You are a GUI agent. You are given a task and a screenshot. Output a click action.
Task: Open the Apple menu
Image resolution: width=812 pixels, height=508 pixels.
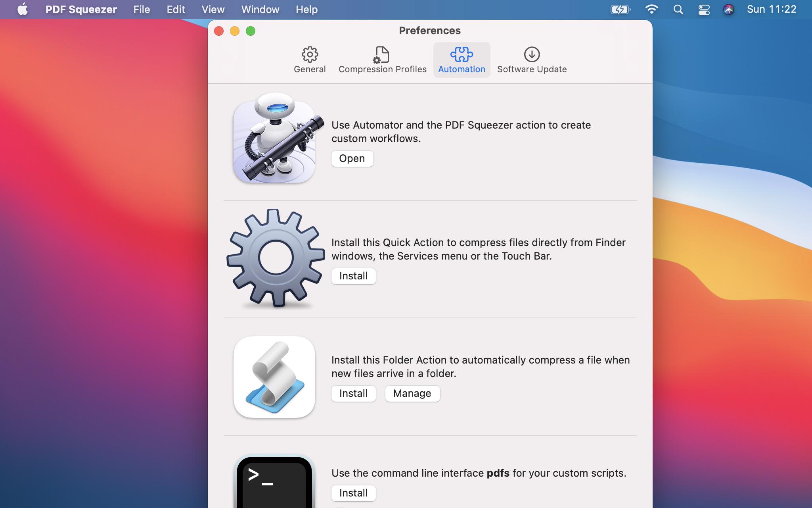pyautogui.click(x=23, y=9)
